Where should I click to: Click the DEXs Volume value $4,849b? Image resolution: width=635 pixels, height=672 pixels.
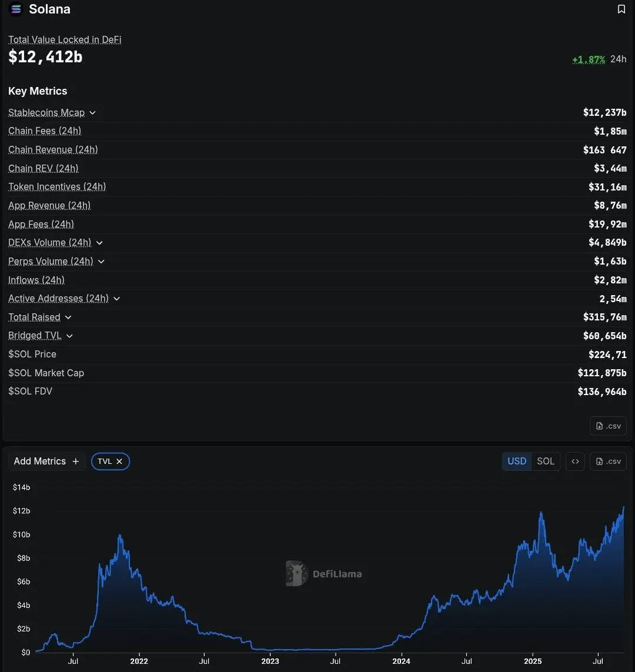(607, 243)
